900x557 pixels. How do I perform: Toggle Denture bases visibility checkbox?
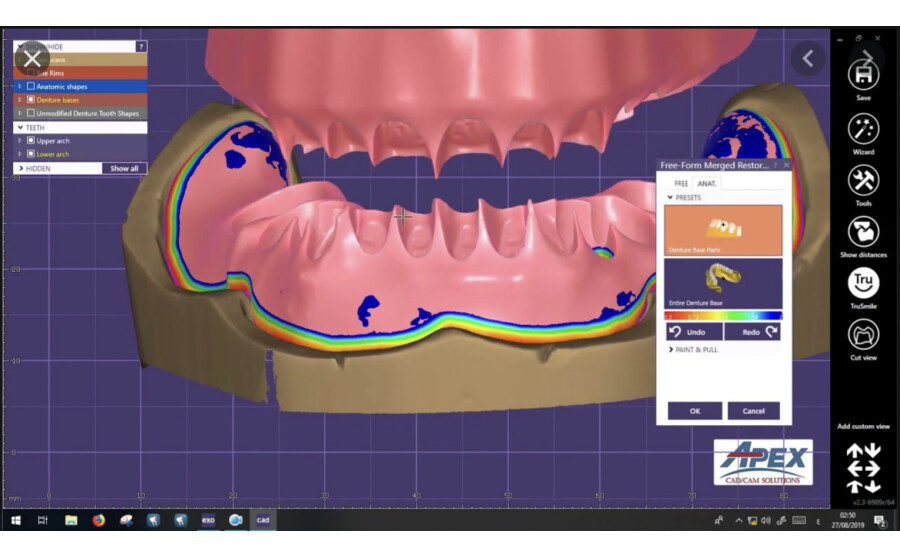pyautogui.click(x=31, y=99)
